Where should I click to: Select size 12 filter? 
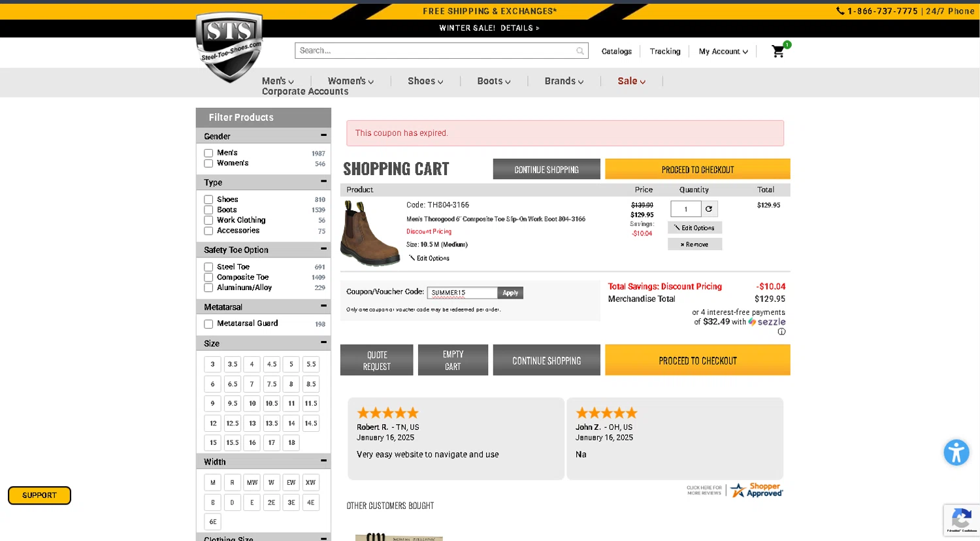coord(213,423)
